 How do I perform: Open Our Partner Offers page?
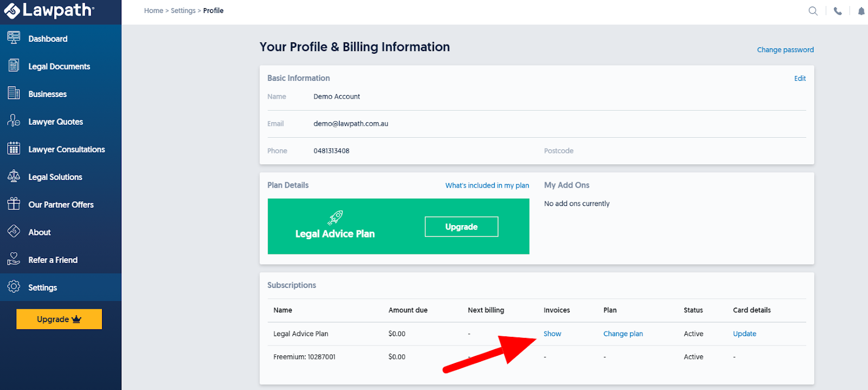click(x=61, y=204)
